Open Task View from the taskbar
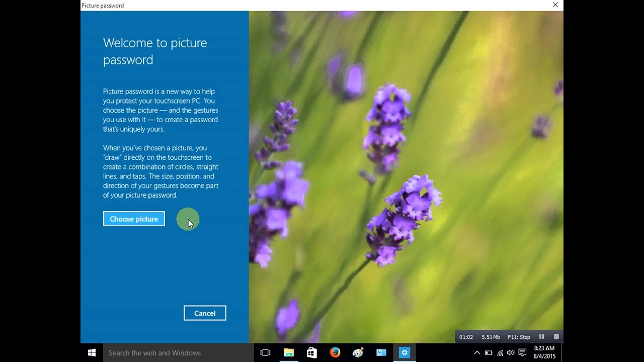 tap(265, 352)
